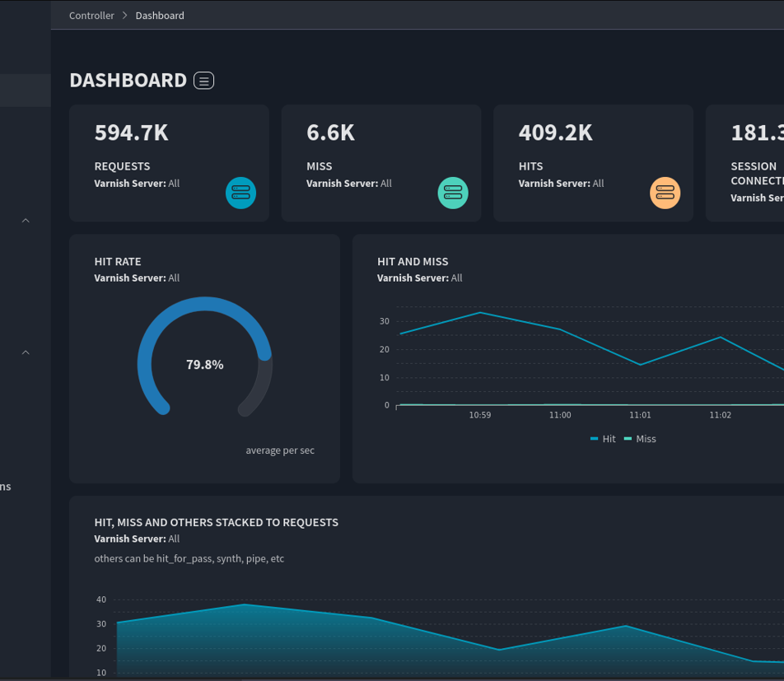Select Dashboard in the breadcrumb
Screen dimensions: 784x681
(x=160, y=16)
